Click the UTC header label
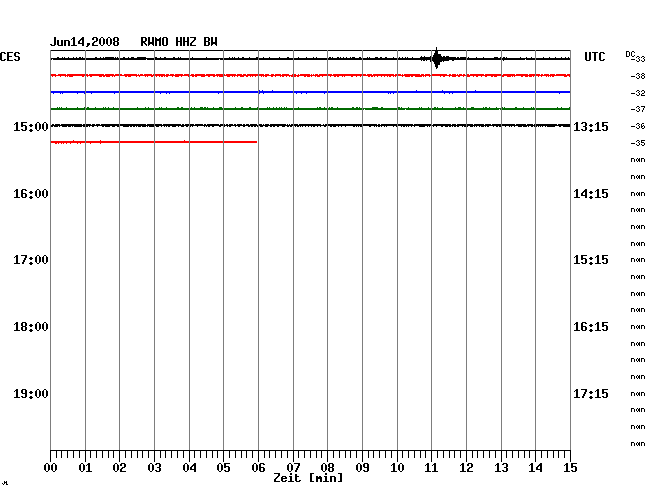 [x=594, y=57]
